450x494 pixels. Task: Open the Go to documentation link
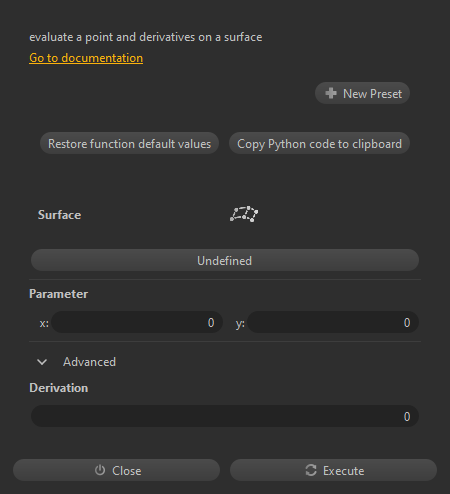(x=86, y=58)
